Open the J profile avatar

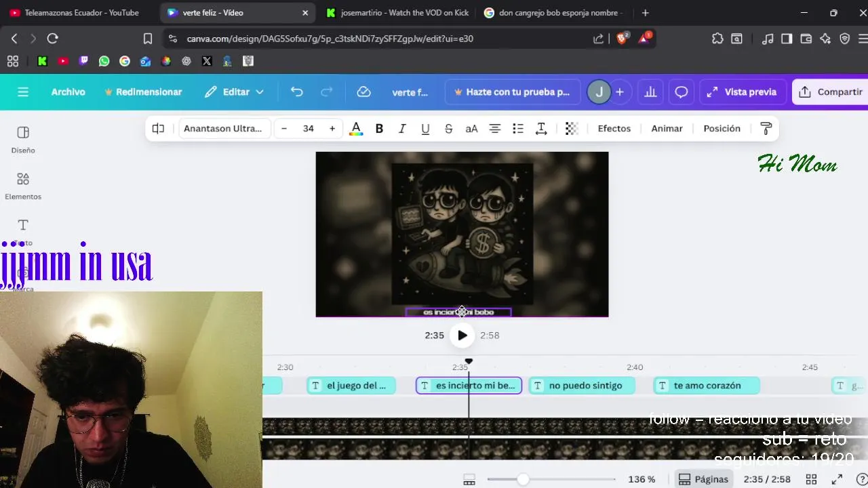tap(599, 92)
